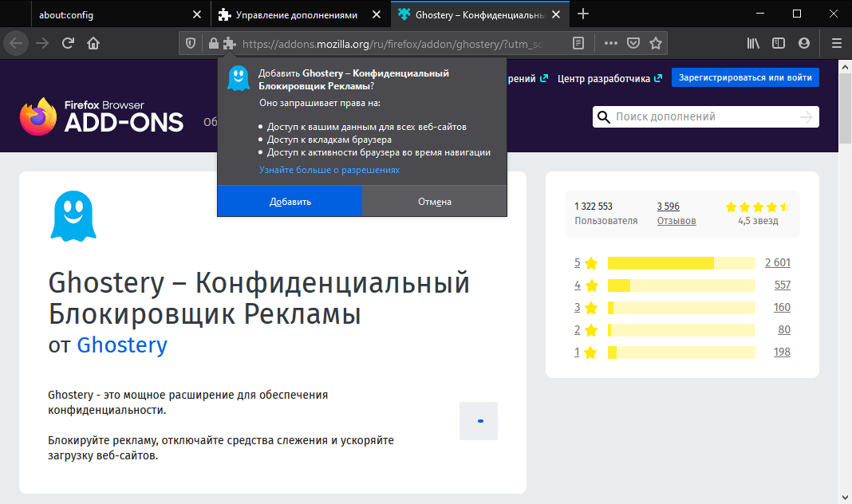
Task: Submit search with the arrow icon
Action: [807, 116]
